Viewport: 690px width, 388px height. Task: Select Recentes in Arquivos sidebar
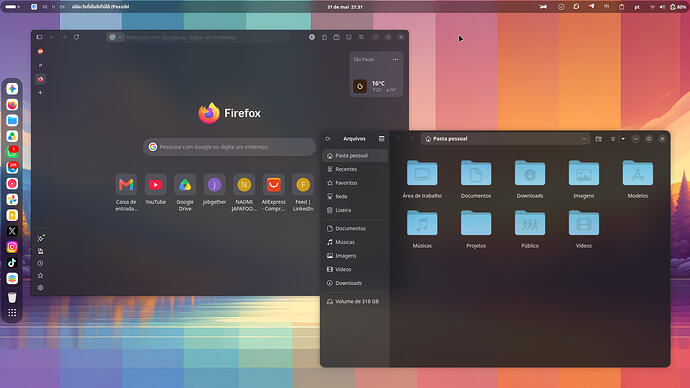355,169
